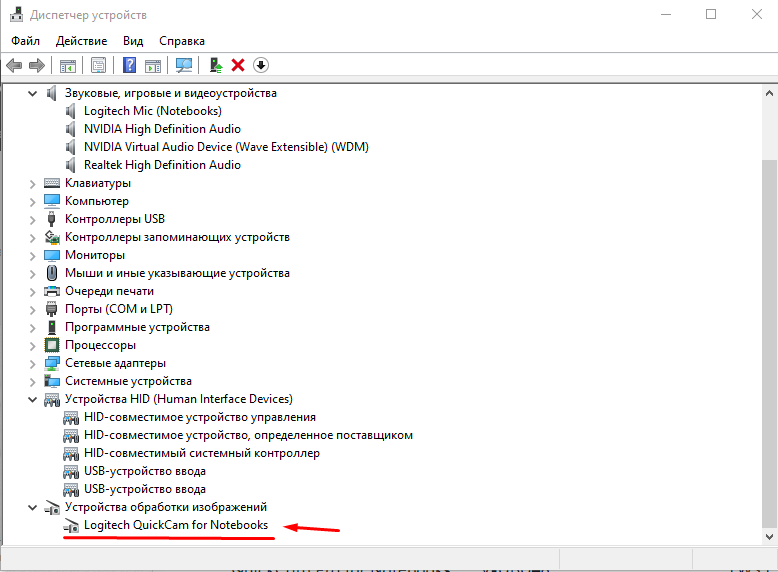
Task: Click Scan for hardware changes monitor icon
Action: tap(184, 65)
